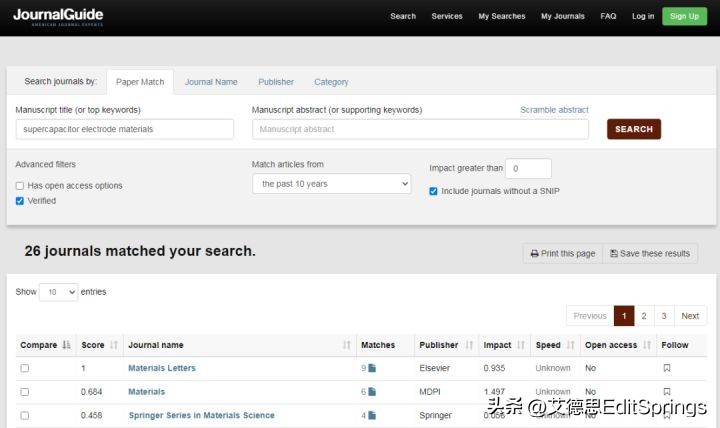
Task: Click the green Sign Up button
Action: (684, 16)
